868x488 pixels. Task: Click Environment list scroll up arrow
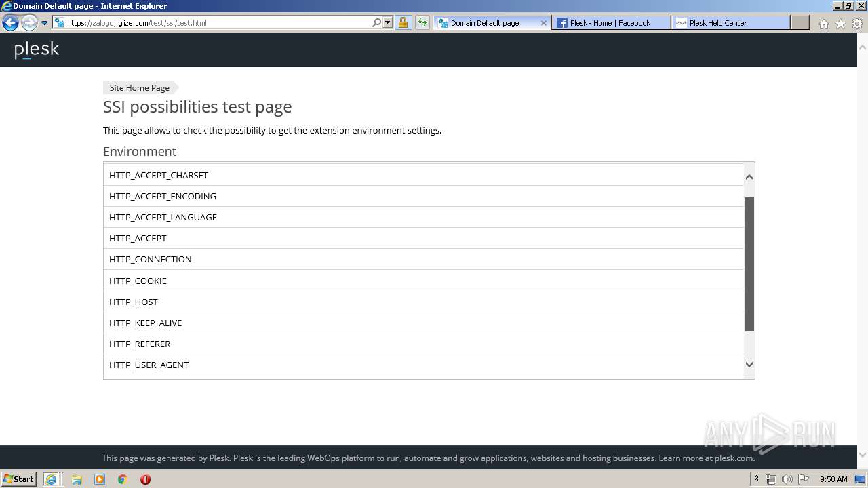pyautogui.click(x=749, y=176)
